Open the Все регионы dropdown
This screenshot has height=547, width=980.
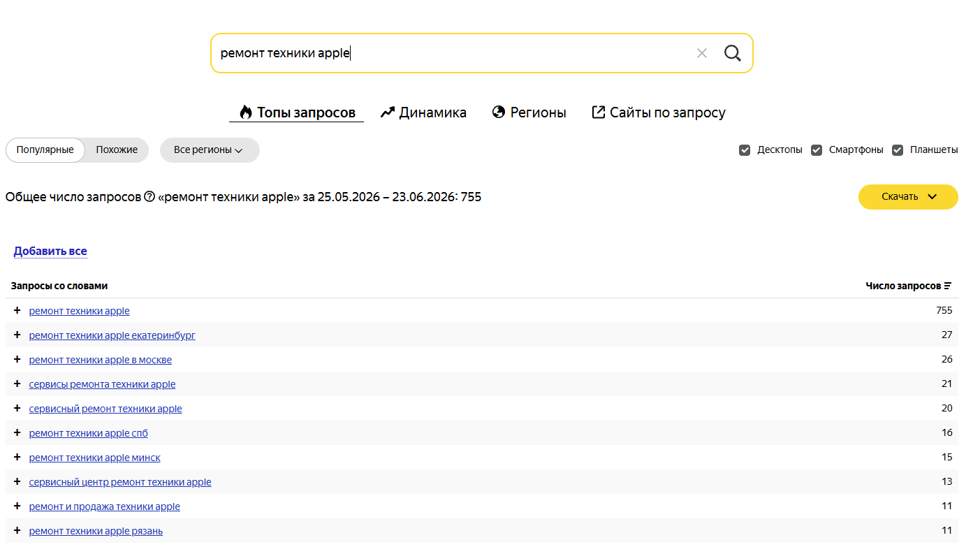(210, 150)
